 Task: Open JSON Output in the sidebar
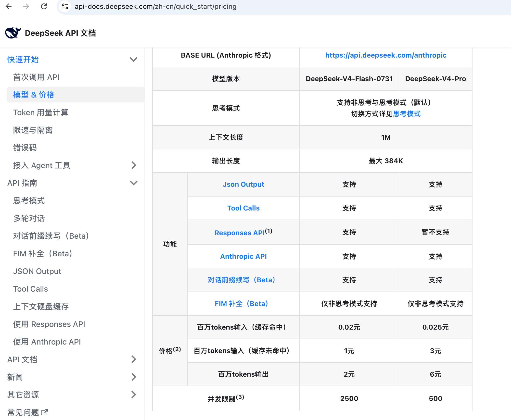(37, 271)
